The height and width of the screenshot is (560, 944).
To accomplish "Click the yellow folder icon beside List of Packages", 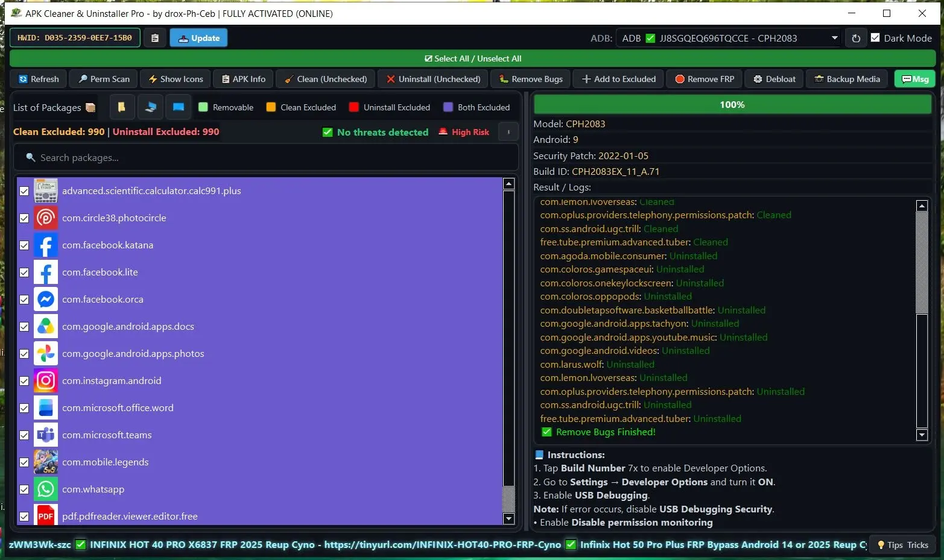I will pyautogui.click(x=122, y=107).
